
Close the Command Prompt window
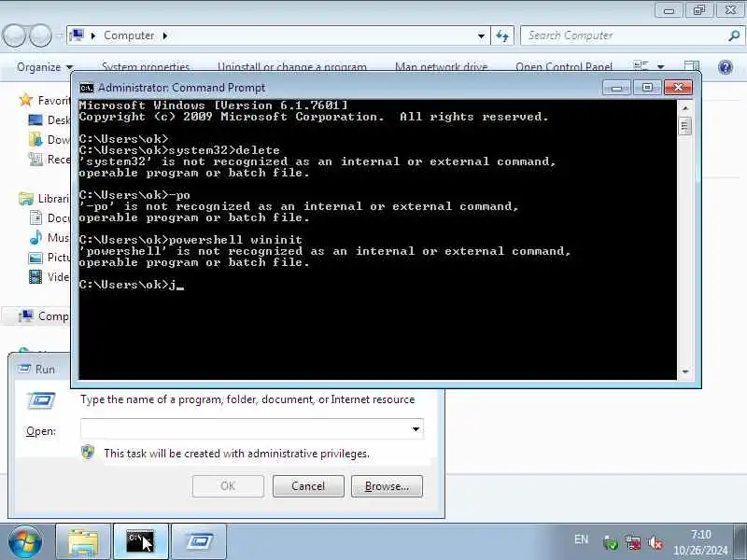[678, 88]
